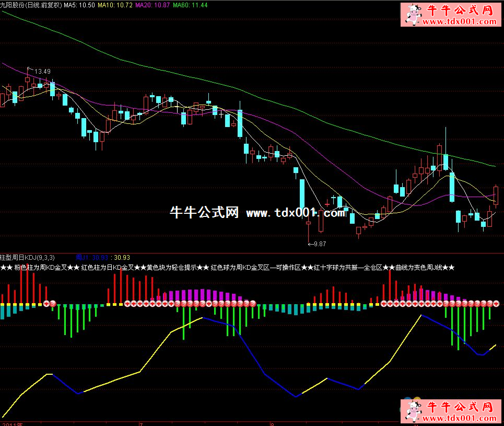Click the 13.49 high price marker
504x426 pixels.
(42, 71)
